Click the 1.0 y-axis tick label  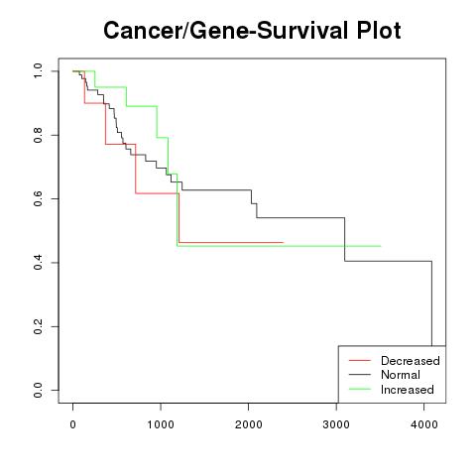(x=38, y=71)
